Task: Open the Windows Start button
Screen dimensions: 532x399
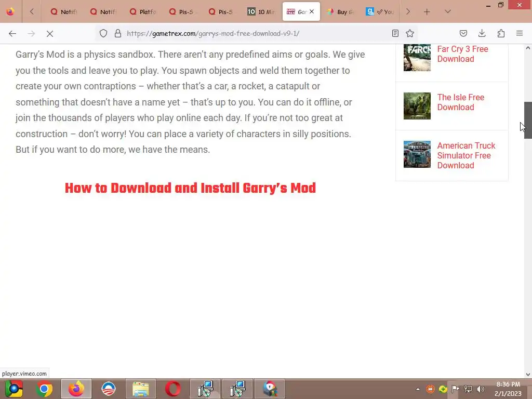Action: (14, 389)
